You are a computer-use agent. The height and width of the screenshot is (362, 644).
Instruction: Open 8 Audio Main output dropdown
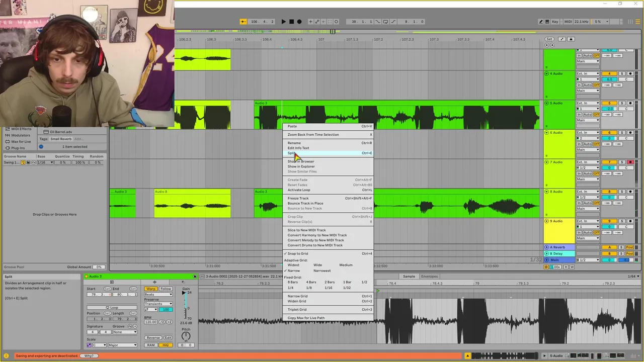(x=588, y=209)
